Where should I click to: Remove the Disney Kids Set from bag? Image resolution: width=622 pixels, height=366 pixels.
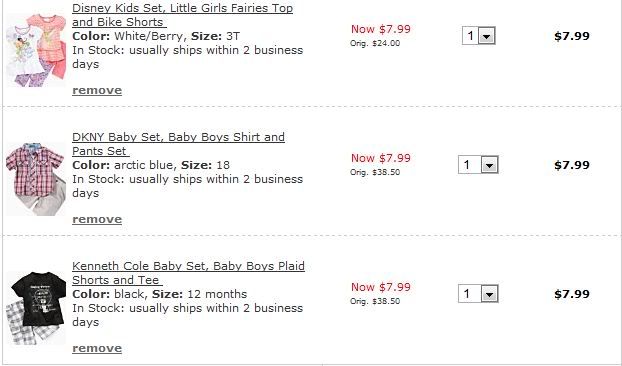(x=97, y=90)
